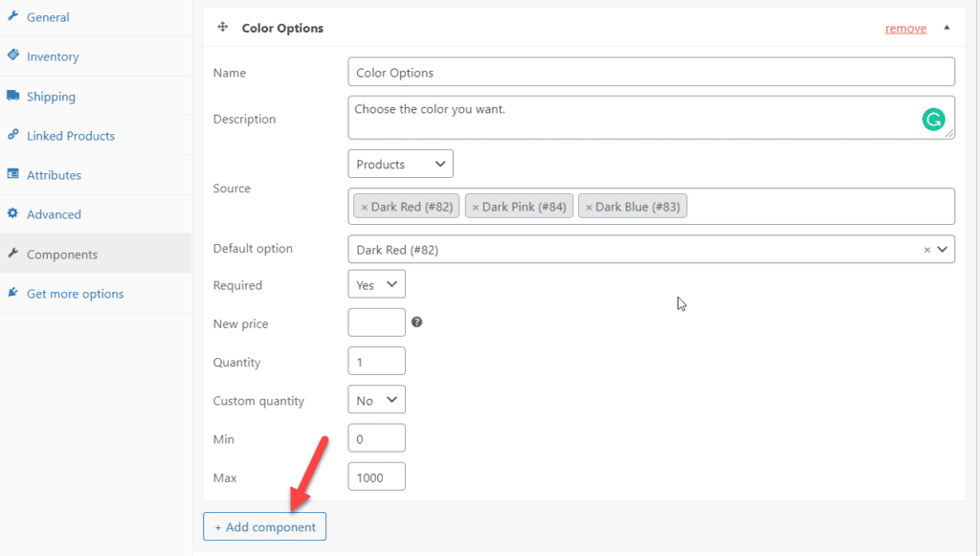Image resolution: width=980 pixels, height=556 pixels.
Task: Open the New price help tooltip icon
Action: 416,322
